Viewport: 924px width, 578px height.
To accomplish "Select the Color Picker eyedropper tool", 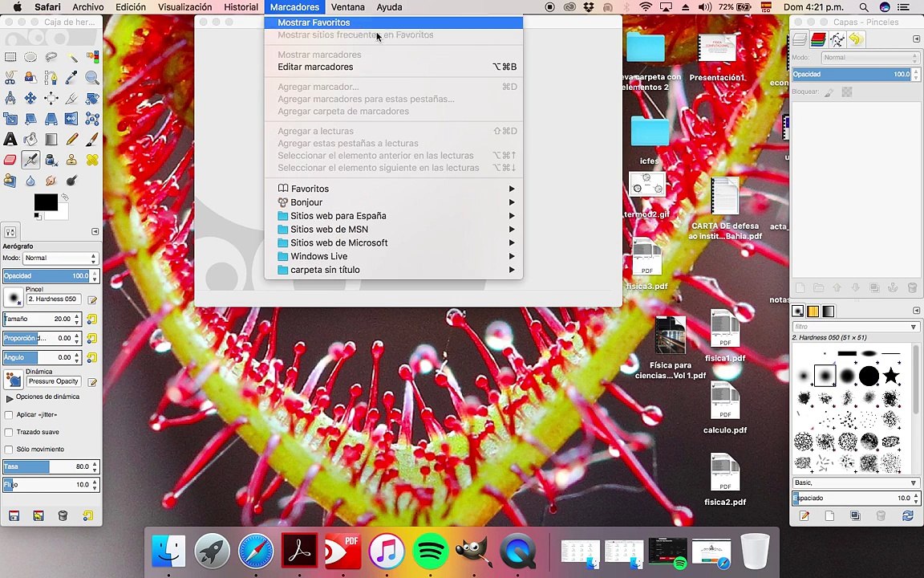I will pyautogui.click(x=72, y=78).
